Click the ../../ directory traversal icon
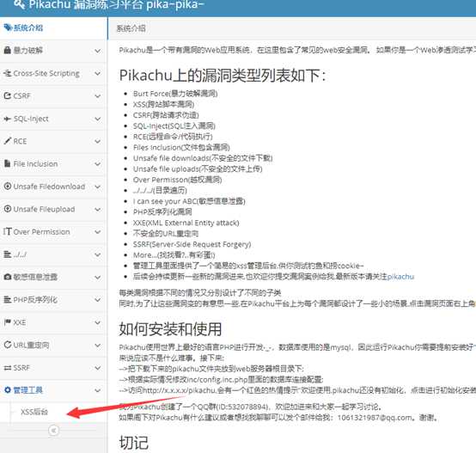Viewport: 476px width, 453px height. tap(7, 254)
